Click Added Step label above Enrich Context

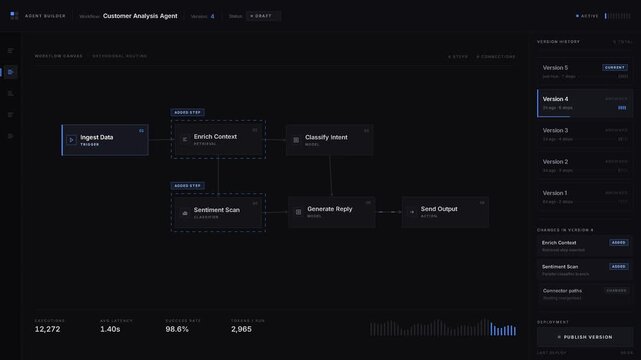click(188, 112)
